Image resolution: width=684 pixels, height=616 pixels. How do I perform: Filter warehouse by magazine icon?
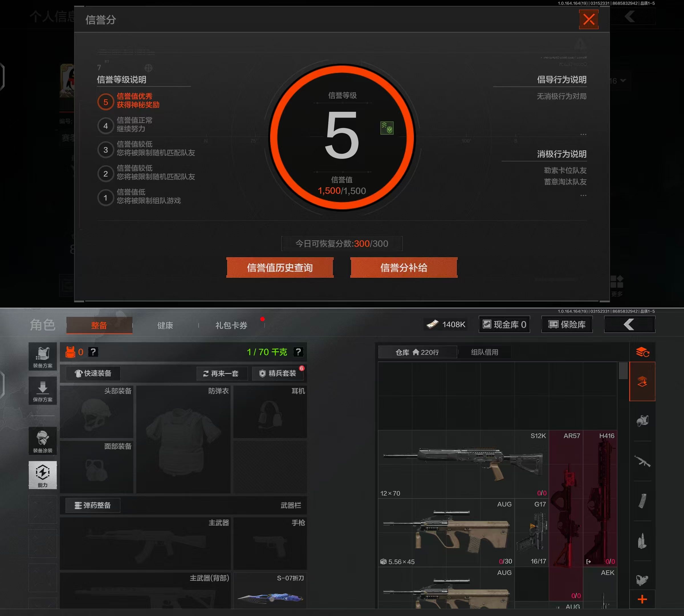click(642, 501)
